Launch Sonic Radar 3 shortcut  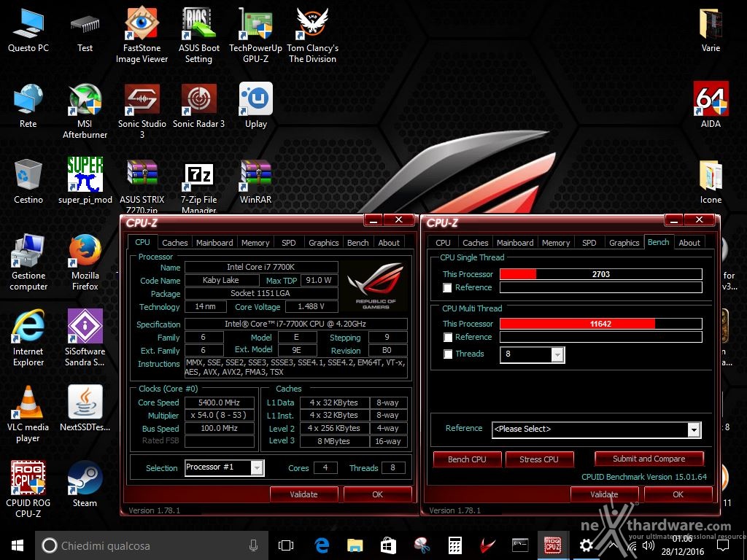198,106
